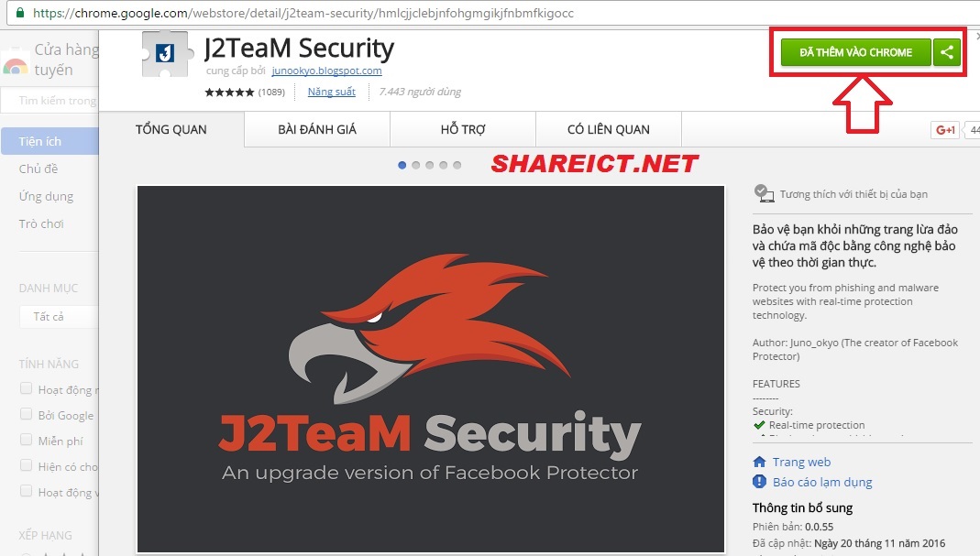
Task: Check the Hiện có cho filter checkbox
Action: 27,465
